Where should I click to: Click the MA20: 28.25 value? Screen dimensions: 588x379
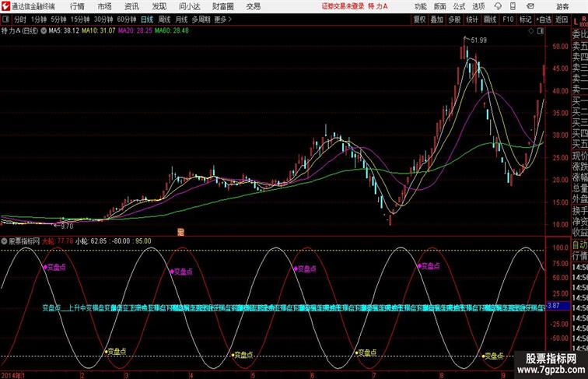[135, 31]
